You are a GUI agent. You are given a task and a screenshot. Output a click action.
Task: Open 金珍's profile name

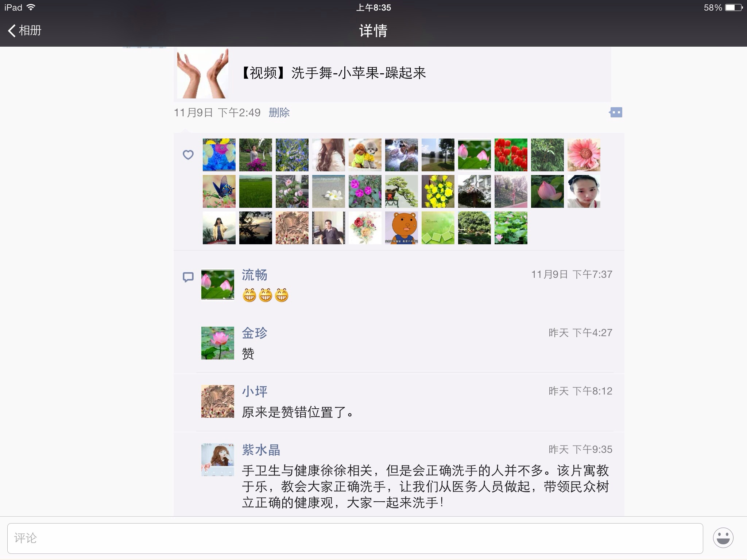255,333
